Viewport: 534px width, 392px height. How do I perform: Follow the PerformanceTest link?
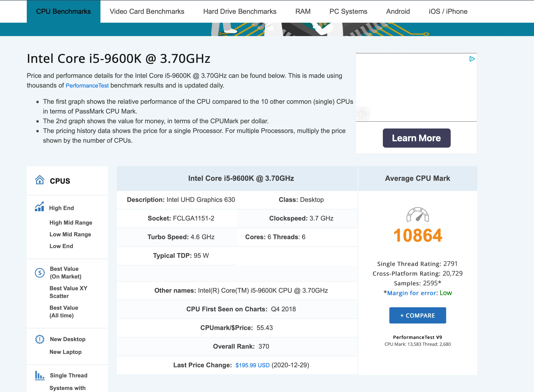pos(87,85)
